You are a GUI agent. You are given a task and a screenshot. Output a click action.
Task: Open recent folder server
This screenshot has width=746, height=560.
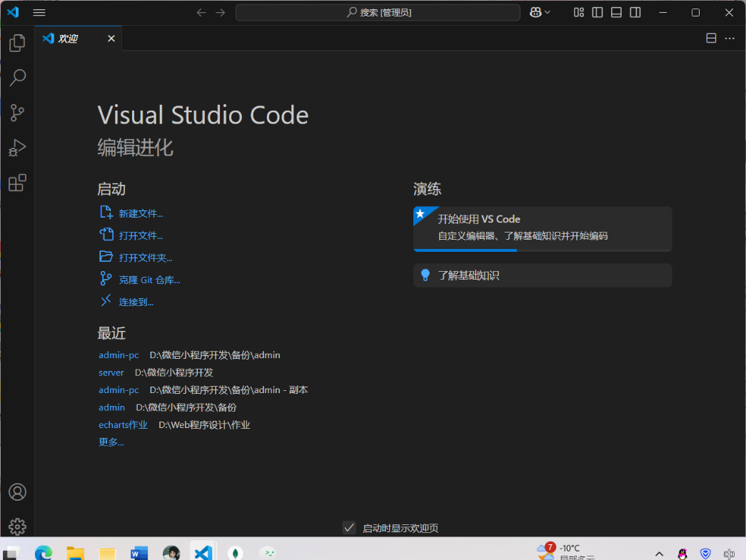tap(111, 372)
